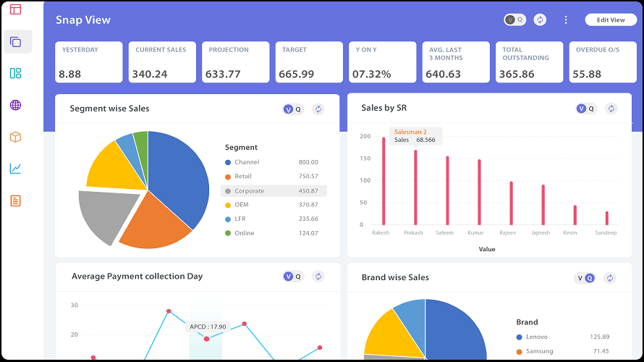Click the Salesman 2 tooltip
The image size is (644, 362).
(415, 136)
